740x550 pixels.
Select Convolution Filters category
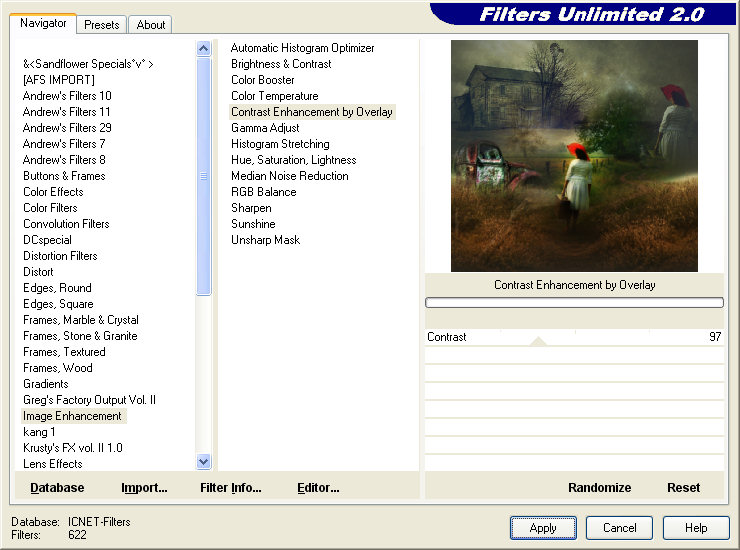[x=66, y=224]
